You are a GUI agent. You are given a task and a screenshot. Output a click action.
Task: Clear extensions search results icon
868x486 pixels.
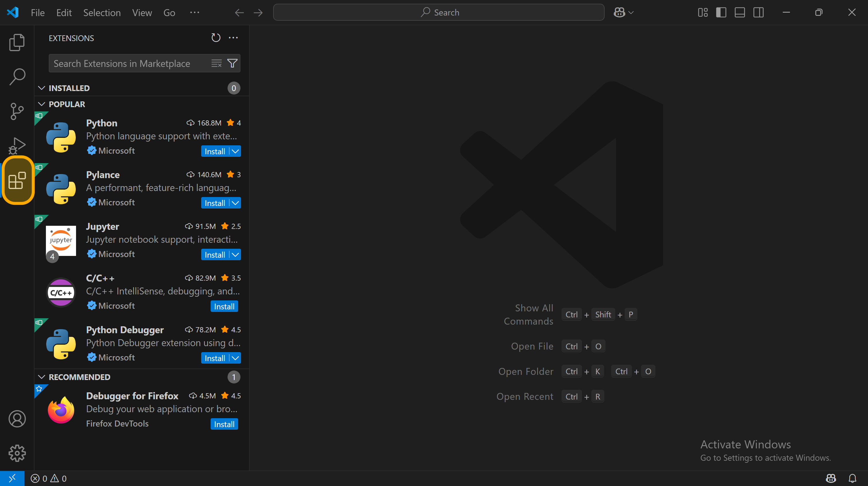tap(216, 63)
